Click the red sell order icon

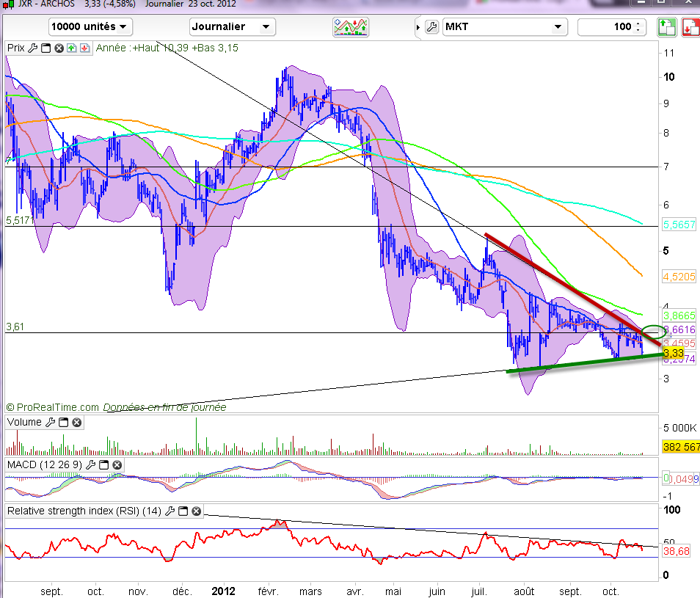(690, 28)
